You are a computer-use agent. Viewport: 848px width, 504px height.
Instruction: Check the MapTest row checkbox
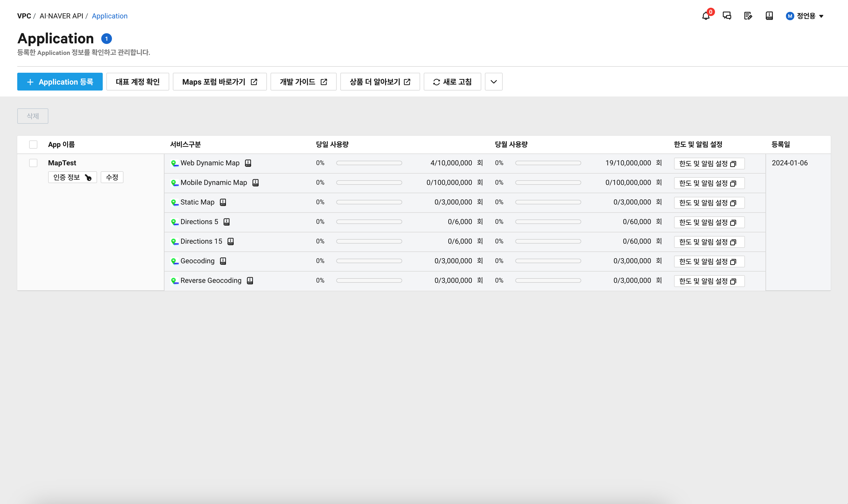[33, 163]
